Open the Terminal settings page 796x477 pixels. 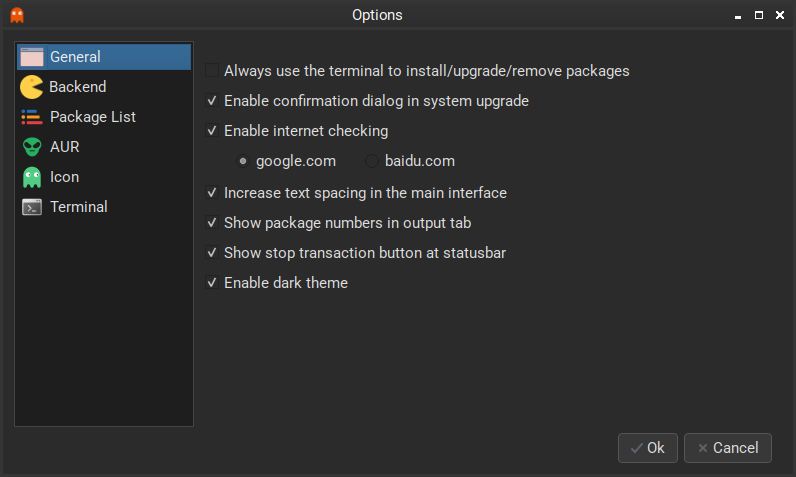click(104, 207)
